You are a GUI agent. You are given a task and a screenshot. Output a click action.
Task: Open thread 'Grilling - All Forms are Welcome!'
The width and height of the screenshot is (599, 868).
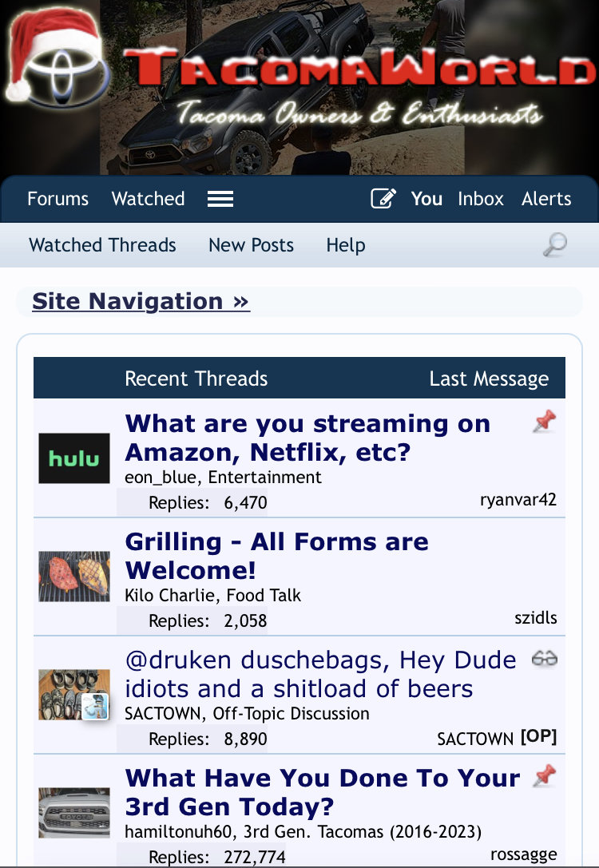click(x=277, y=556)
